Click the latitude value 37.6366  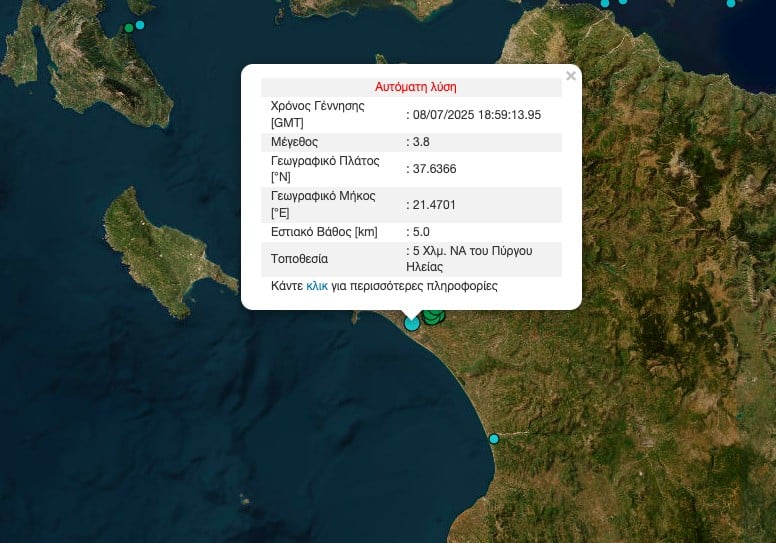click(434, 169)
